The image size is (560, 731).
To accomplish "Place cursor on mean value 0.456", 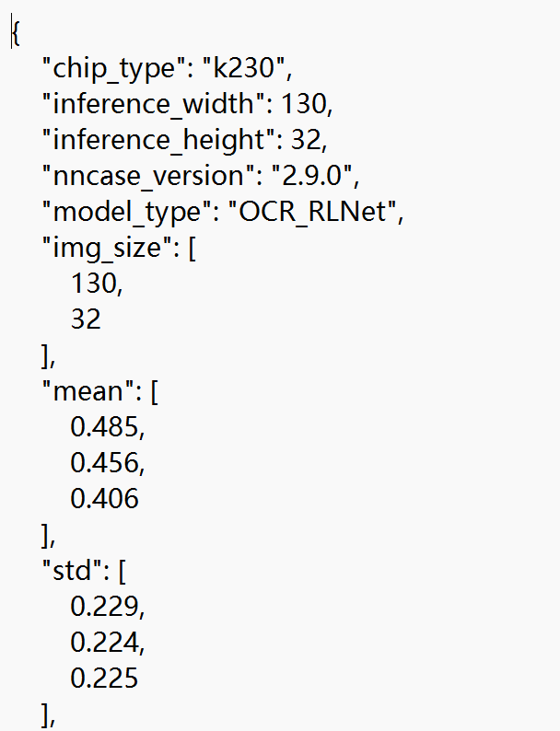I will pyautogui.click(x=107, y=464).
